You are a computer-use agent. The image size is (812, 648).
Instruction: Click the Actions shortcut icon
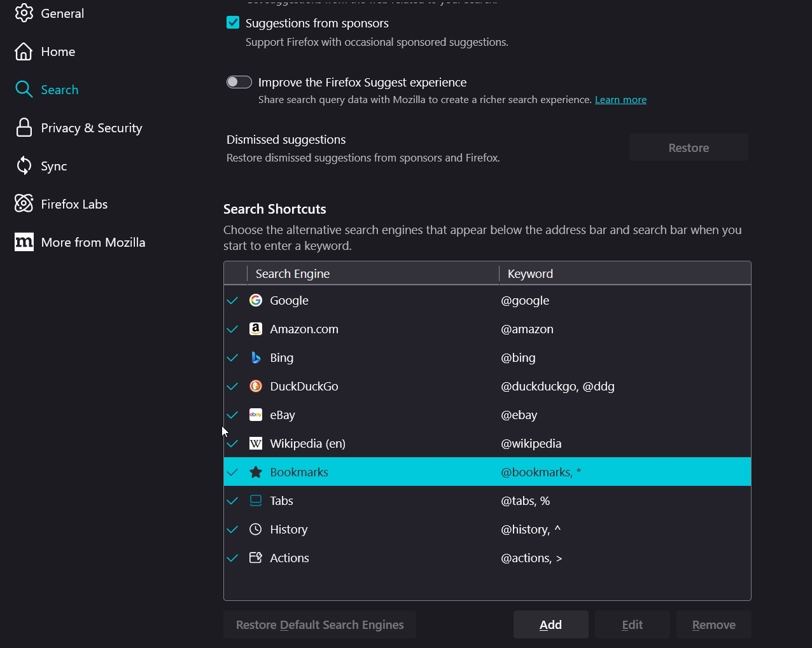point(256,558)
